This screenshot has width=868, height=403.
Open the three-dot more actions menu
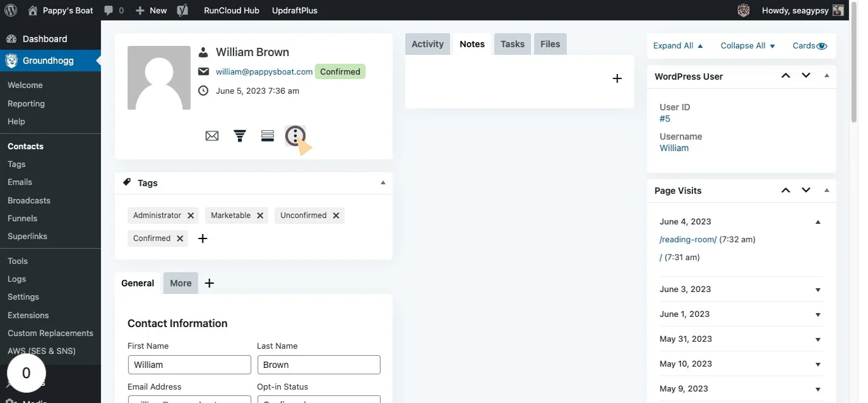(x=295, y=136)
